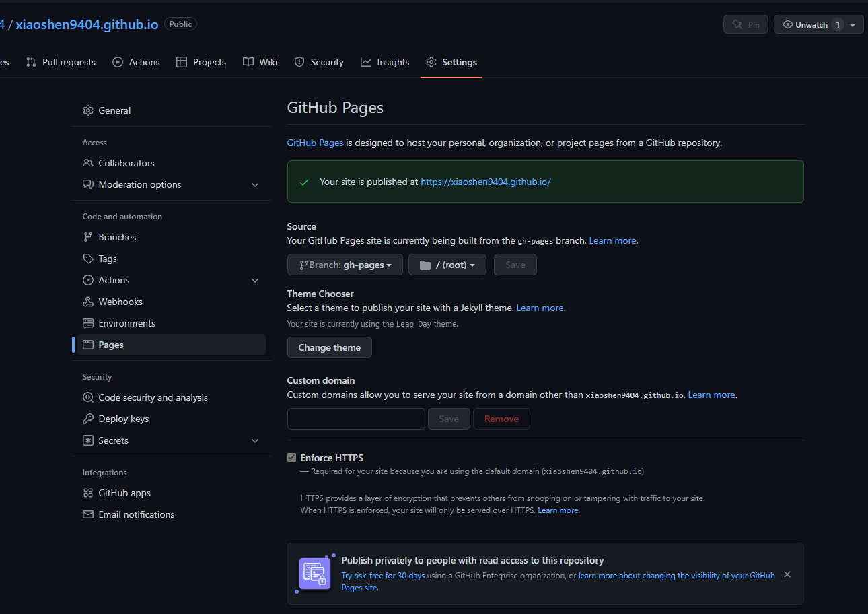Open the Branch: gh-pages dropdown
868x614 pixels.
345,265
